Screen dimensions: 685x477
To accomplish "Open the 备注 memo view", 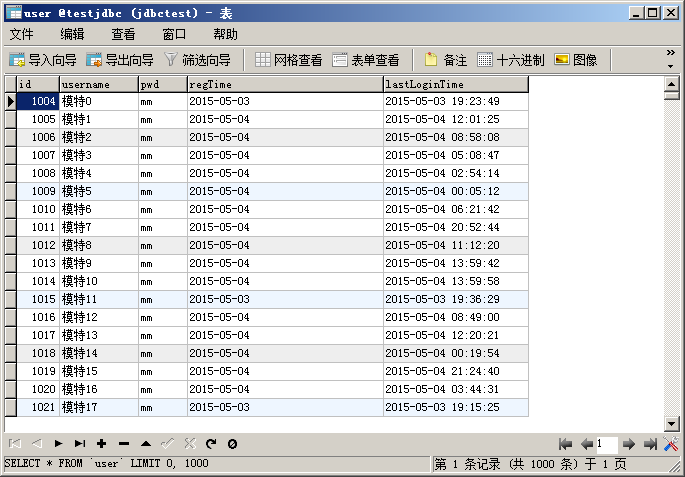I will point(446,60).
